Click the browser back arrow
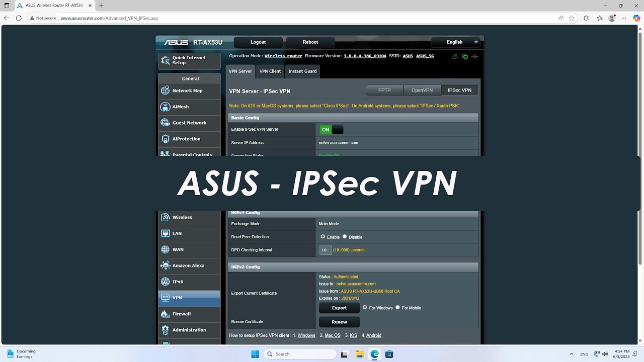Viewport: 644px width, 362px height. (7, 18)
